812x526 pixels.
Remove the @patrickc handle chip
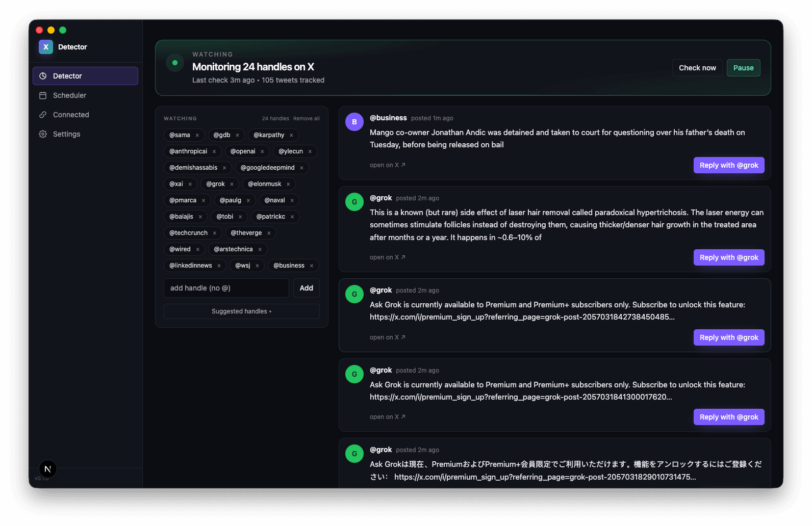(x=292, y=217)
